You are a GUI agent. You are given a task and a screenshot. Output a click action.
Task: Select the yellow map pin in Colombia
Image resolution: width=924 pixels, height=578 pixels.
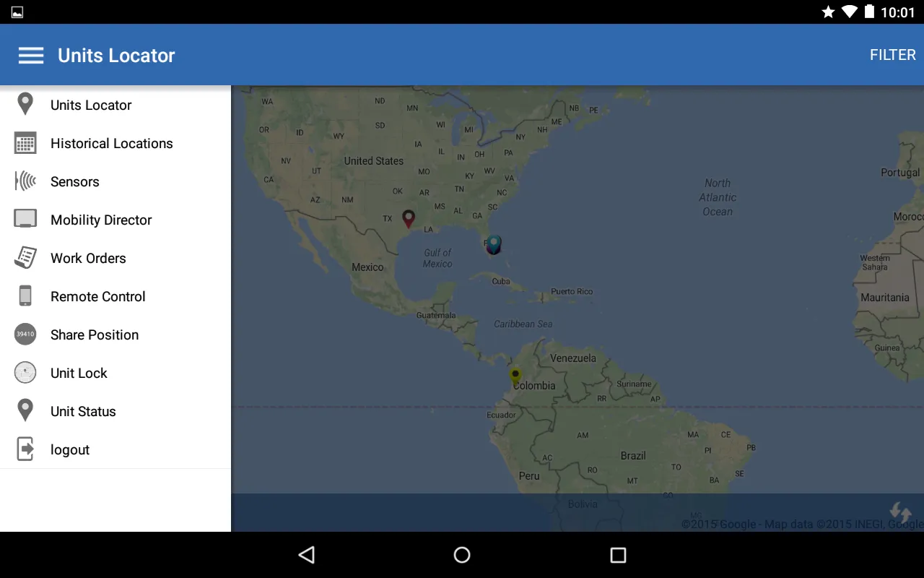[x=515, y=376]
